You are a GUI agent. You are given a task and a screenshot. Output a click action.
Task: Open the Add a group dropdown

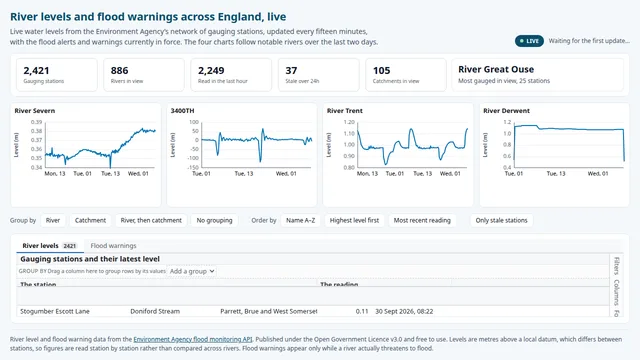click(192, 271)
